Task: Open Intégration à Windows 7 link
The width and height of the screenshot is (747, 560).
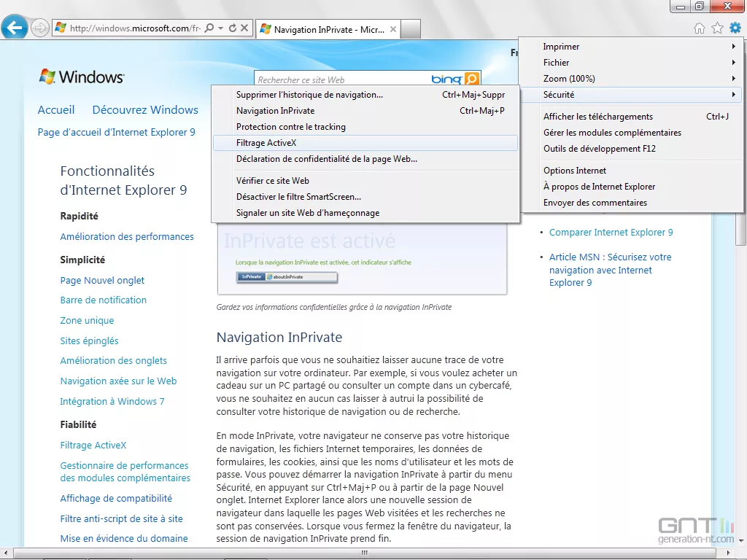Action: click(112, 402)
